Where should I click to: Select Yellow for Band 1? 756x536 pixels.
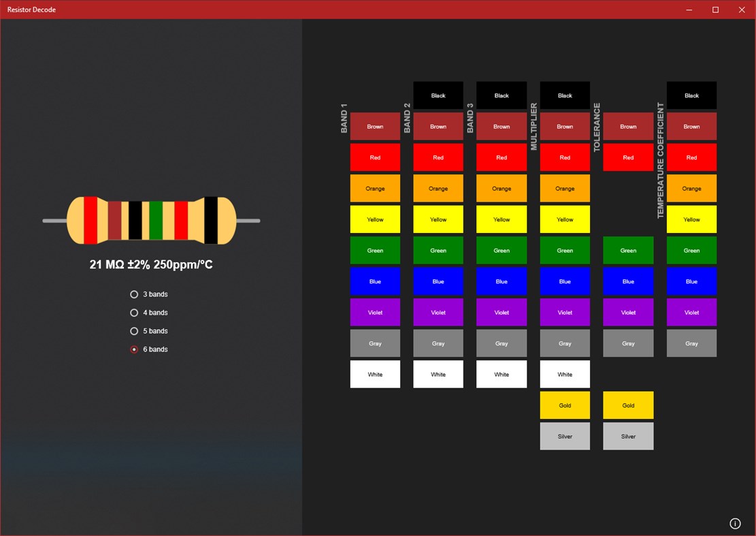(x=375, y=219)
